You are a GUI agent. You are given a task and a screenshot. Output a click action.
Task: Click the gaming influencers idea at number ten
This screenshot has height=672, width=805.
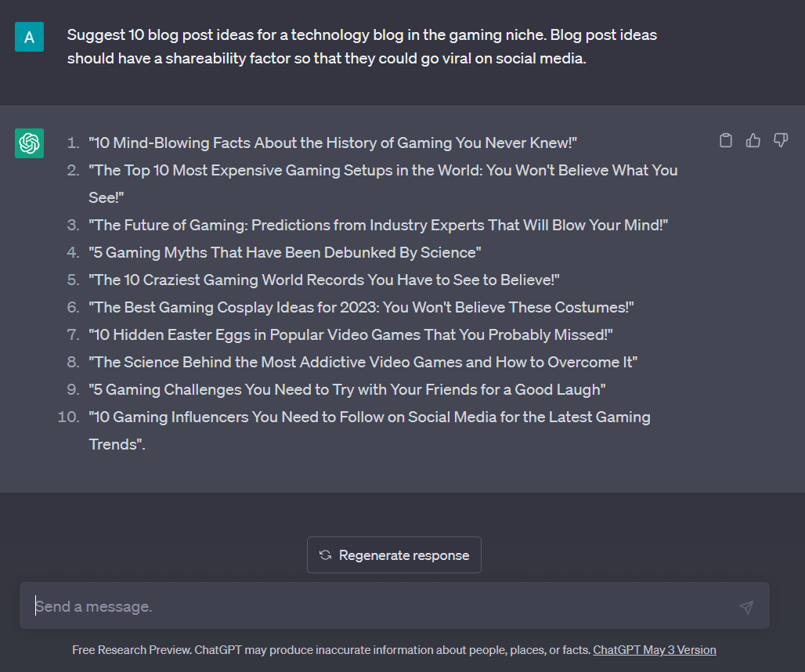coord(369,417)
